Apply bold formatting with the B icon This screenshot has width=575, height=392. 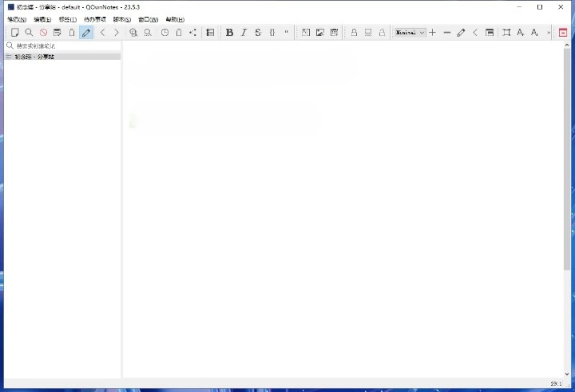tap(229, 33)
